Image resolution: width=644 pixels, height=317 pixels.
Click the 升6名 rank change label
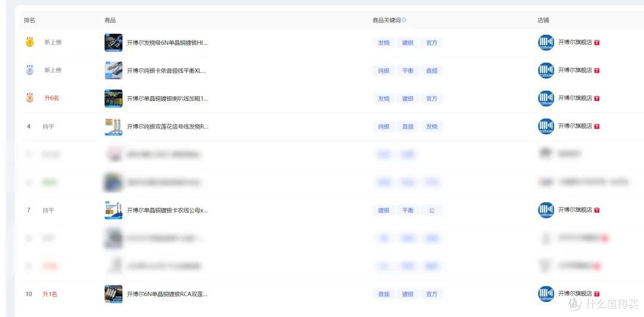(x=52, y=99)
